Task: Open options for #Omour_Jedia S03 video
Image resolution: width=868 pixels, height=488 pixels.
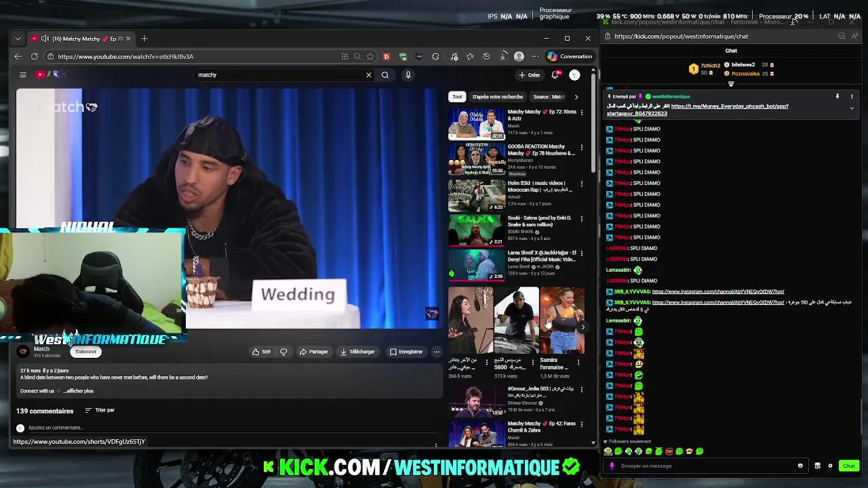Action: point(581,390)
